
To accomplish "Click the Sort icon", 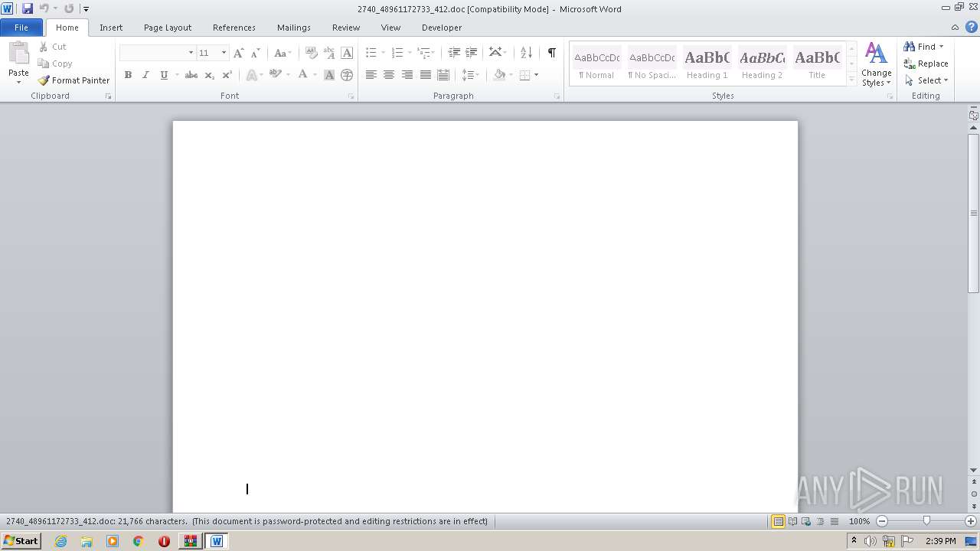I will point(526,53).
